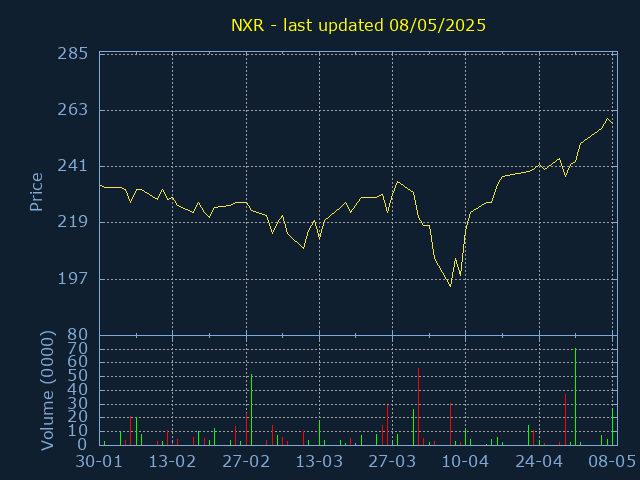Viewport: 640px width, 480px height.
Task: Click the 50 volume axis label
Action: (x=78, y=376)
